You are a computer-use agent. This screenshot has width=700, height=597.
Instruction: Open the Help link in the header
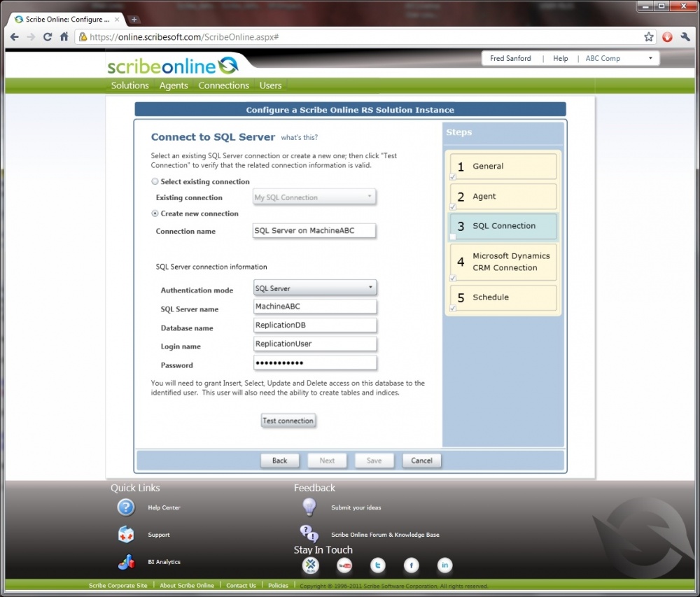click(x=560, y=59)
